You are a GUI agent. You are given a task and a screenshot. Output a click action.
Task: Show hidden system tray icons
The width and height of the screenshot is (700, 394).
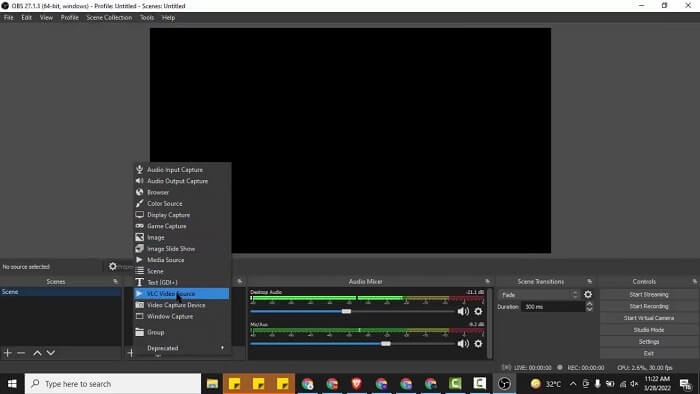(573, 384)
